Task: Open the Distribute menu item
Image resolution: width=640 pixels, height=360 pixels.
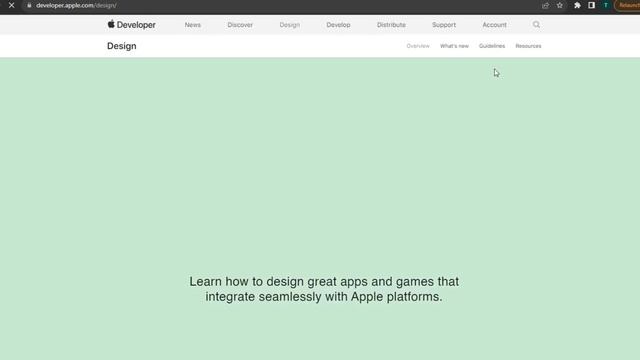Action: [x=391, y=25]
